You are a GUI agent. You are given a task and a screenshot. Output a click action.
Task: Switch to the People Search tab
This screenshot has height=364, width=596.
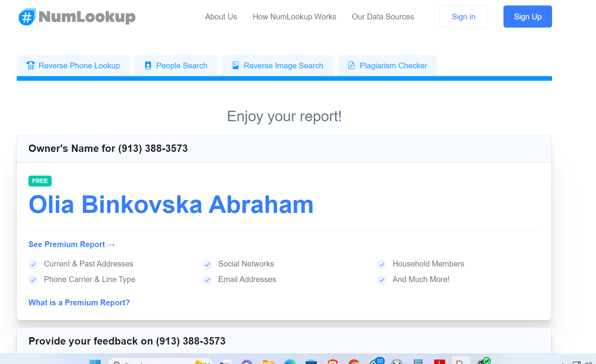click(176, 66)
